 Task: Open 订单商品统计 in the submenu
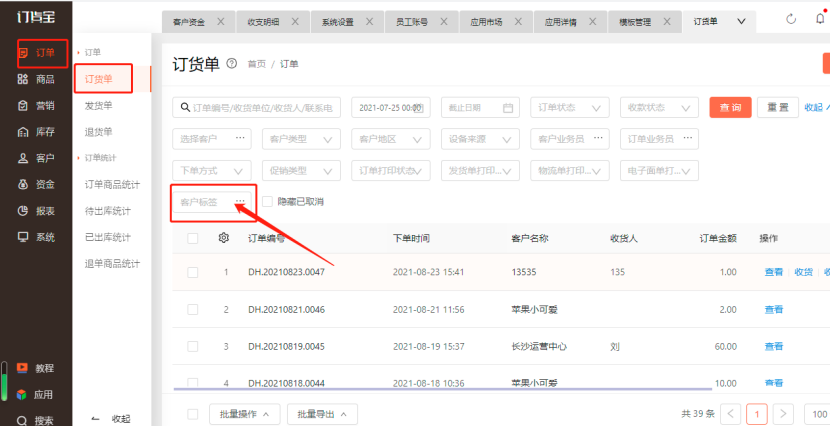112,184
